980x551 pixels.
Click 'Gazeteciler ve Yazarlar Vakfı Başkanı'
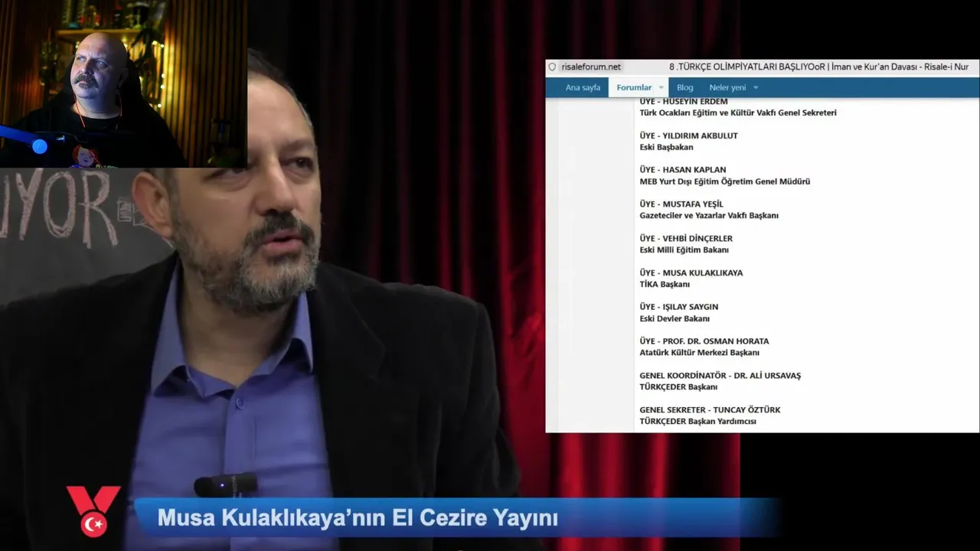(709, 216)
